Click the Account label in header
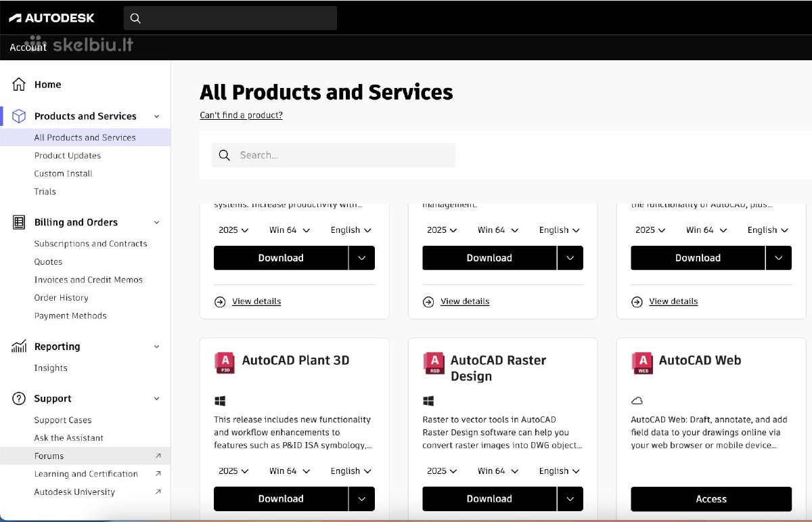 (x=28, y=47)
